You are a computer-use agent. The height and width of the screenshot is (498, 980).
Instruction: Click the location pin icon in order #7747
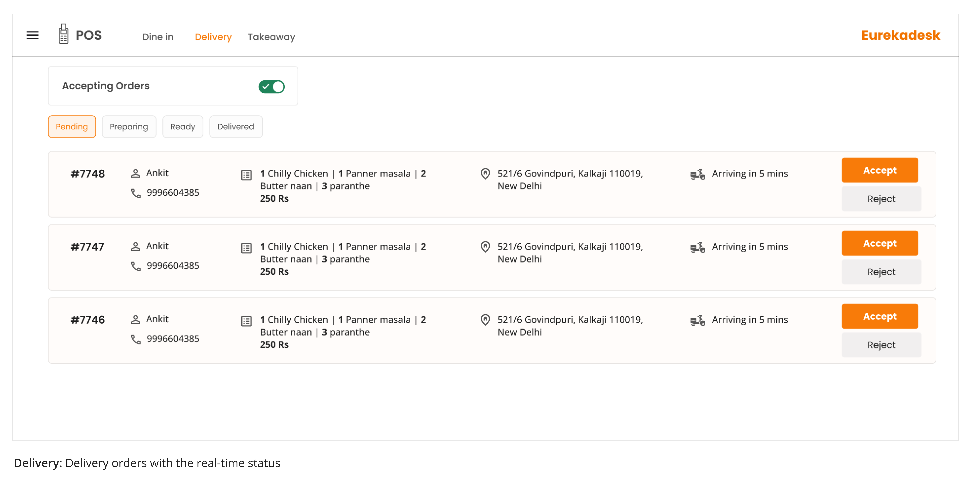tap(485, 247)
